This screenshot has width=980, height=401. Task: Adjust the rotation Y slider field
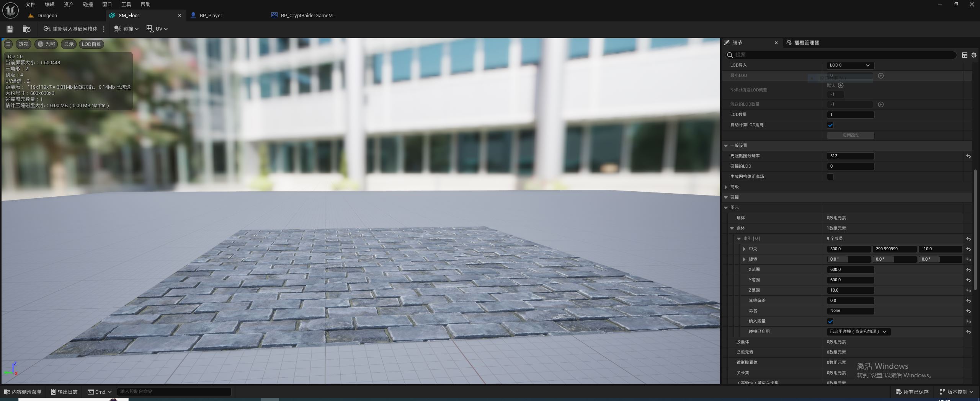pos(895,259)
